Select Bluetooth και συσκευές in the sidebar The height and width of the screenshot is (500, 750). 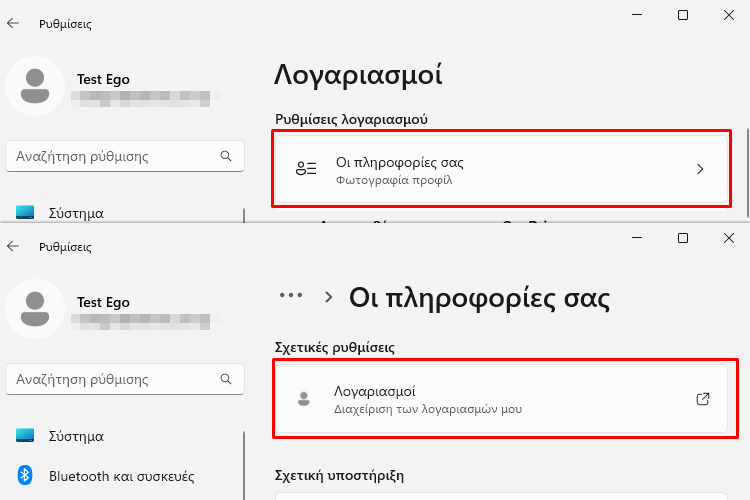pos(121,476)
